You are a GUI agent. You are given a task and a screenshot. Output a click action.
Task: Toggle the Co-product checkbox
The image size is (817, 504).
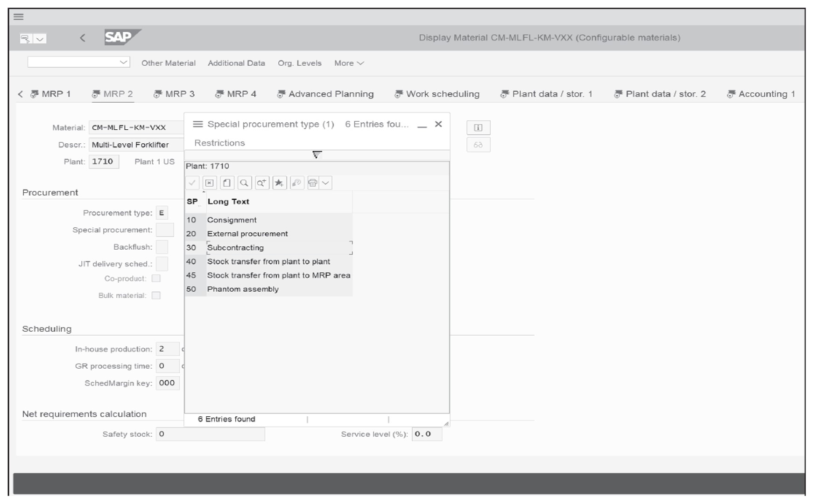157,278
